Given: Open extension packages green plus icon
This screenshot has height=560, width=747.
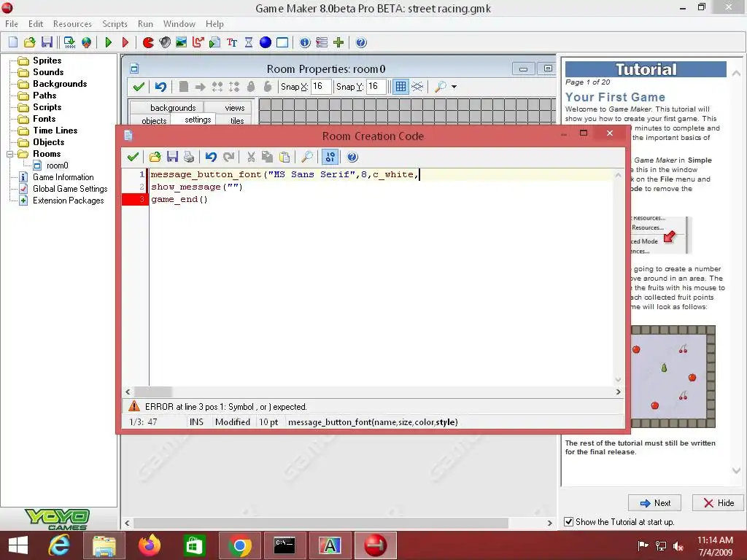Looking at the screenshot, I should point(338,42).
